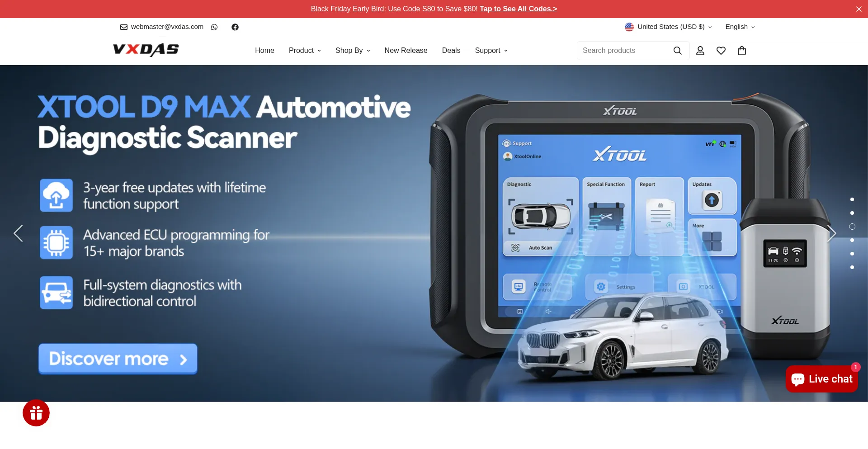Click the WhatsApp contact icon
Image resolution: width=868 pixels, height=449 pixels.
click(x=214, y=27)
